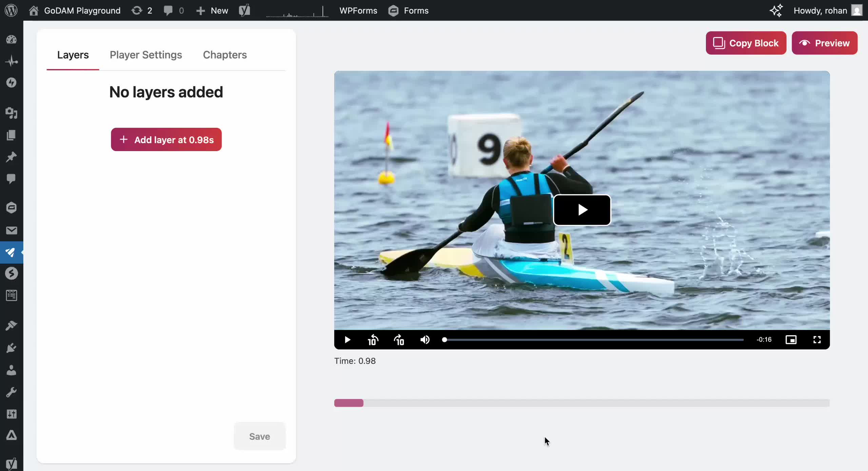Open the WordPress dashboard from the admin logo
The width and height of the screenshot is (868, 471).
tap(11, 11)
